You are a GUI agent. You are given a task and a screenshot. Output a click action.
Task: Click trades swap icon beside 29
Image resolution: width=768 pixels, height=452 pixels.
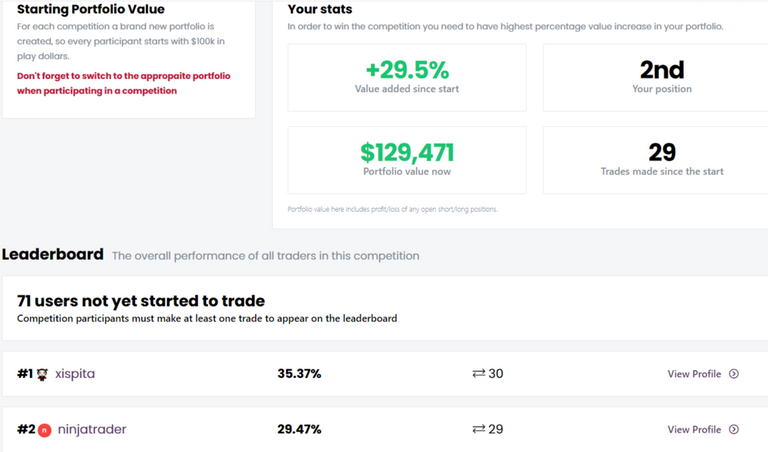pyautogui.click(x=479, y=429)
